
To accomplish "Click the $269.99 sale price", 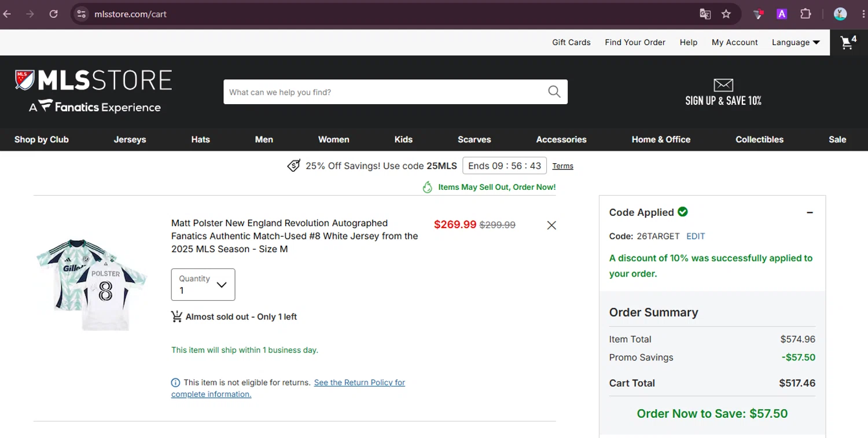I will pyautogui.click(x=455, y=224).
